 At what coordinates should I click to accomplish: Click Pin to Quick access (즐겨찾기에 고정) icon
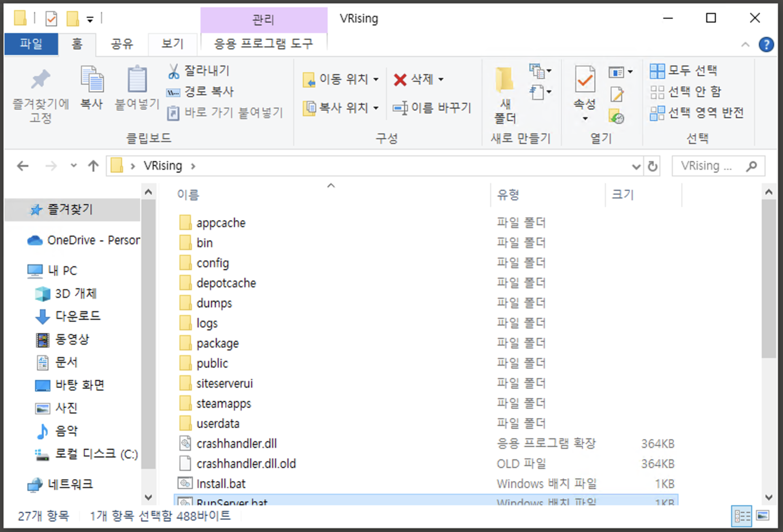pos(40,80)
